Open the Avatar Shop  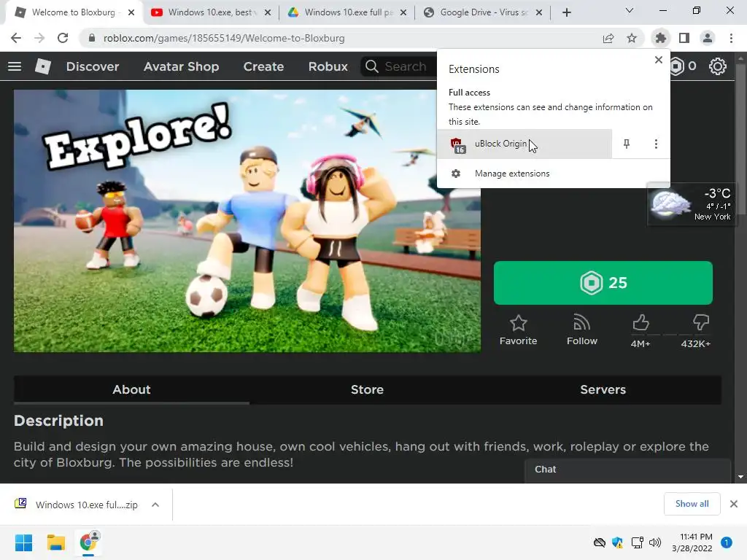click(x=182, y=66)
